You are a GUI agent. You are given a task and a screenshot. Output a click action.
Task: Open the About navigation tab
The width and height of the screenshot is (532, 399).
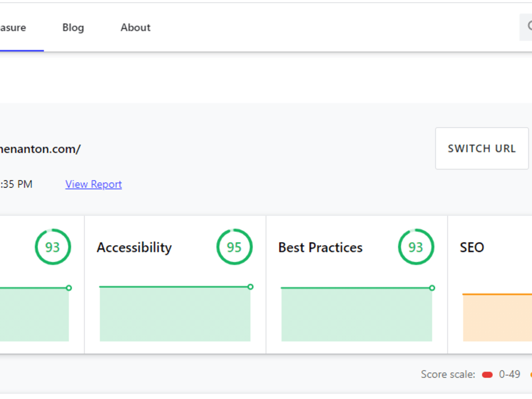coord(135,28)
